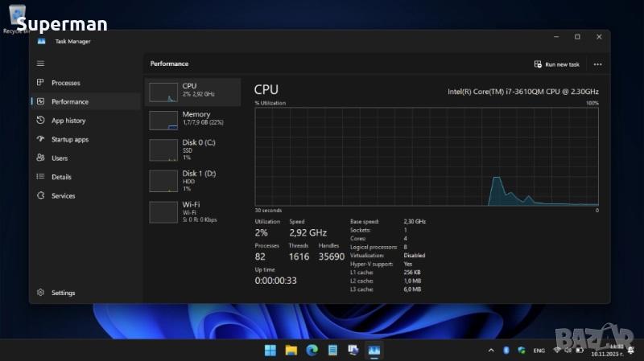Click the CPU utilization graph area

[427, 157]
